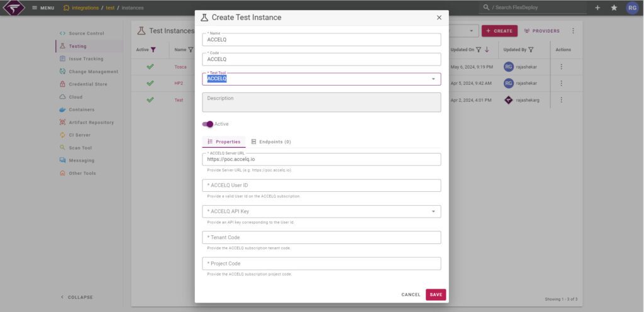The width and height of the screenshot is (644, 312).
Task: Click rajashekar avatar in Tosca row
Action: [508, 67]
